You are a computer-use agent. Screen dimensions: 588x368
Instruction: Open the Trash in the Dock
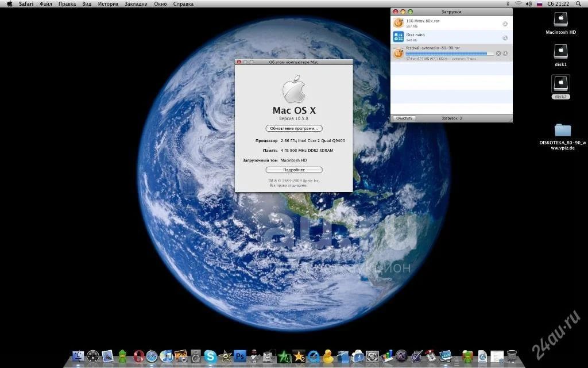tap(512, 356)
